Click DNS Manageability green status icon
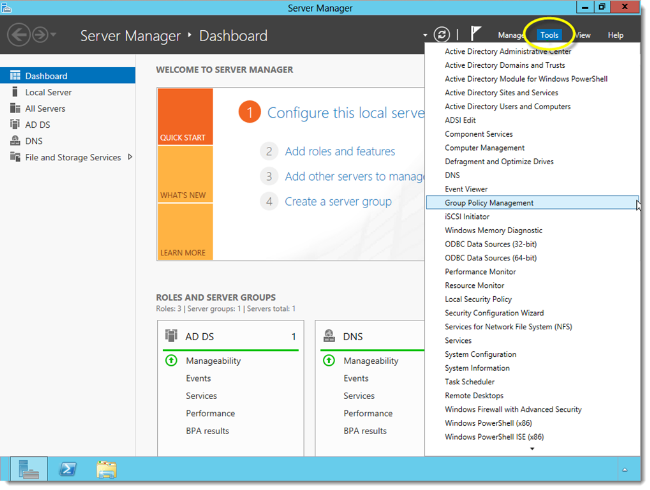650x490 pixels. [329, 360]
